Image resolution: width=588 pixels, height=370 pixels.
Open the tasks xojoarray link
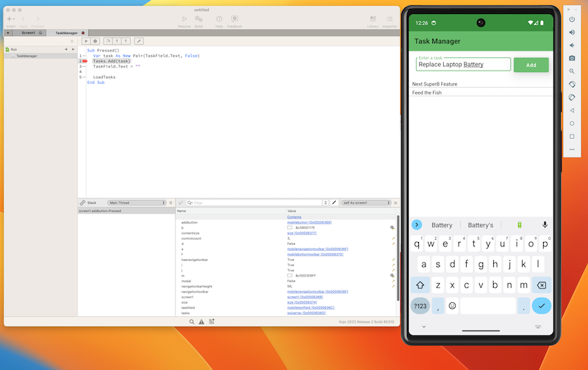tap(306, 313)
